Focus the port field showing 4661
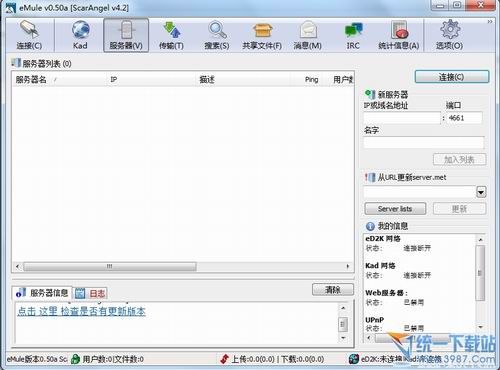The image size is (500, 370). (x=464, y=118)
